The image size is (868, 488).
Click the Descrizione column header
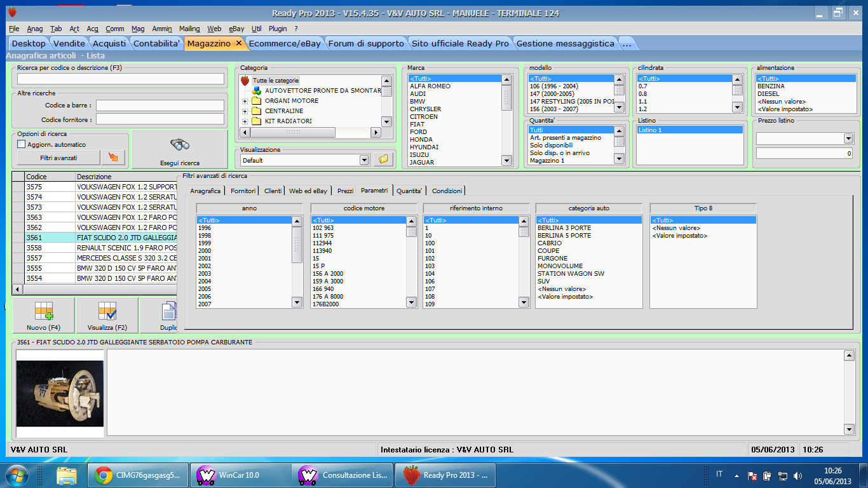pos(126,177)
